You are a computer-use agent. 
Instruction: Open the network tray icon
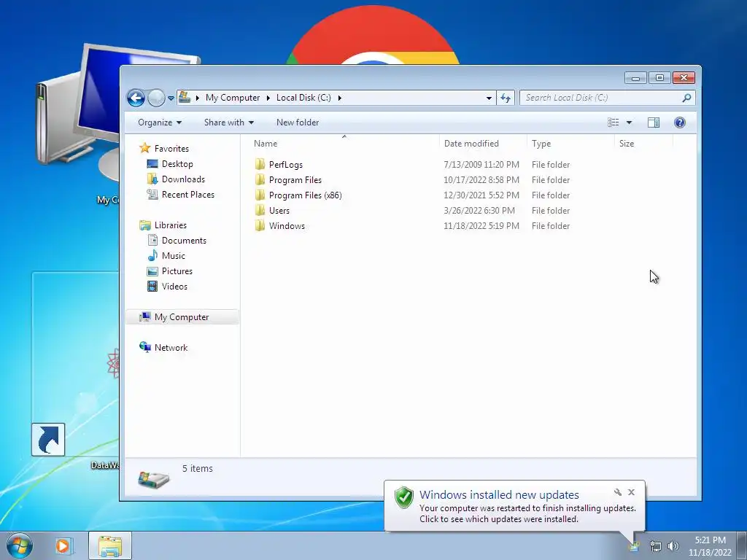(x=656, y=547)
